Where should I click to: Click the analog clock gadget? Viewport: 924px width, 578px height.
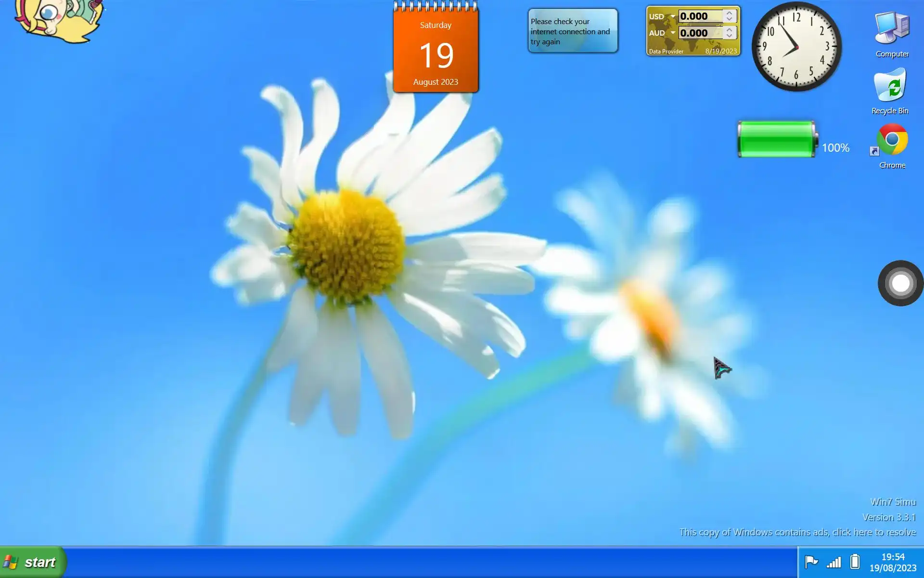pyautogui.click(x=796, y=47)
